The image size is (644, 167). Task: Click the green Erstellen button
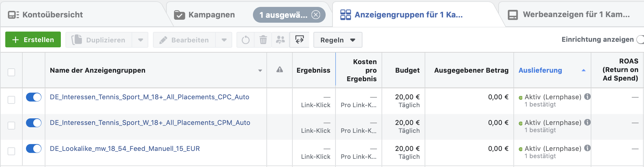tap(33, 40)
